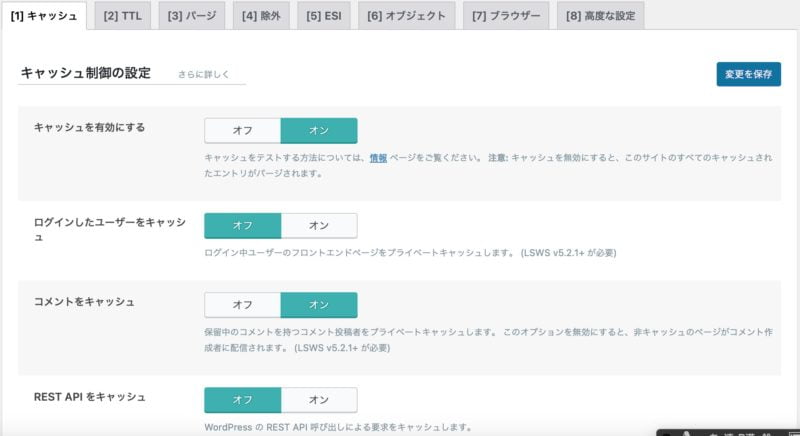800x436 pixels.
Task: Go to the [5] ESI tab
Action: 326,16
